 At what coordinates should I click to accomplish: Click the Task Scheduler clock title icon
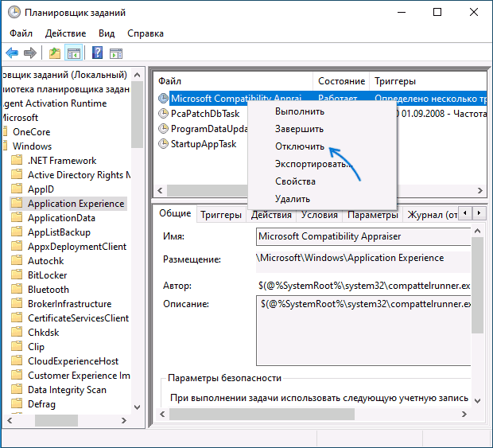click(14, 13)
